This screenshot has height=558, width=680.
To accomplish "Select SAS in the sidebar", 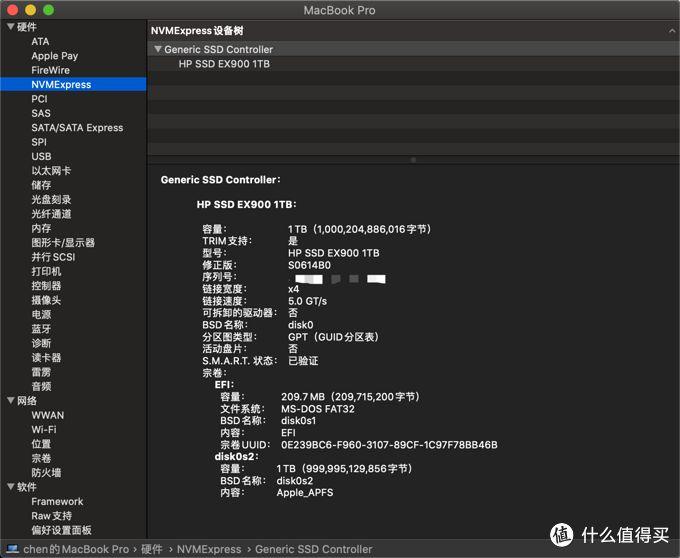I will tap(41, 113).
